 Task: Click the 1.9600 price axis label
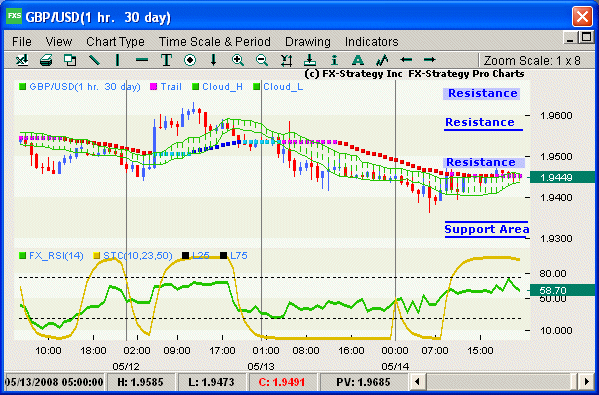pyautogui.click(x=556, y=115)
